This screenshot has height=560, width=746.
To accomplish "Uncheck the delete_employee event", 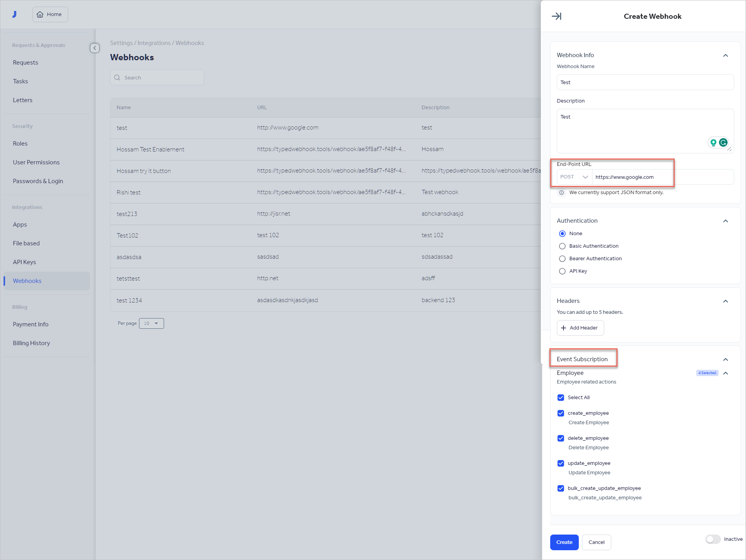I will tap(561, 438).
